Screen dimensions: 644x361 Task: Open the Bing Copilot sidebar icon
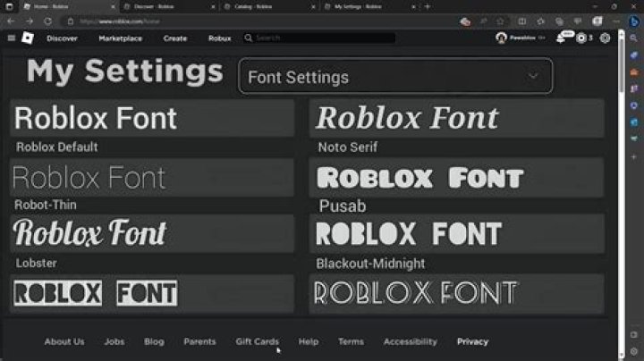pyautogui.click(x=634, y=21)
